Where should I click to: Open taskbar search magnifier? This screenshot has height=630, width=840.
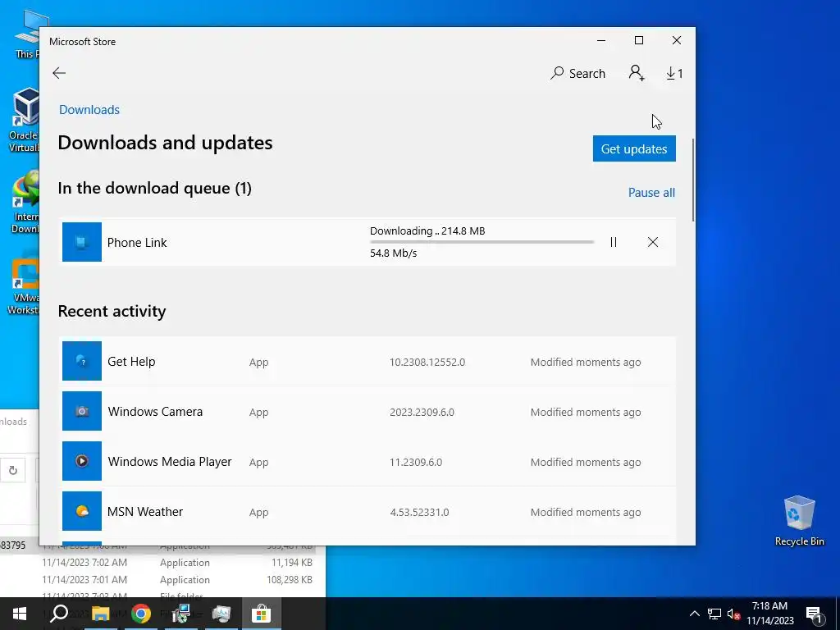(59, 614)
